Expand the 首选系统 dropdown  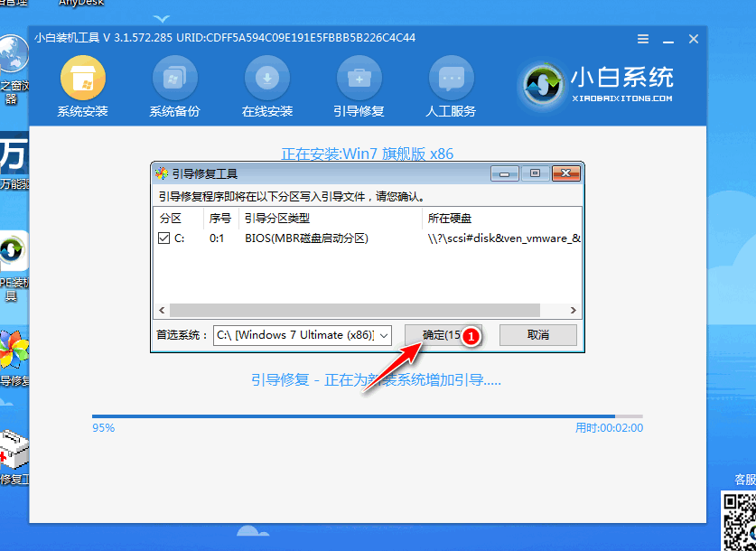[384, 335]
